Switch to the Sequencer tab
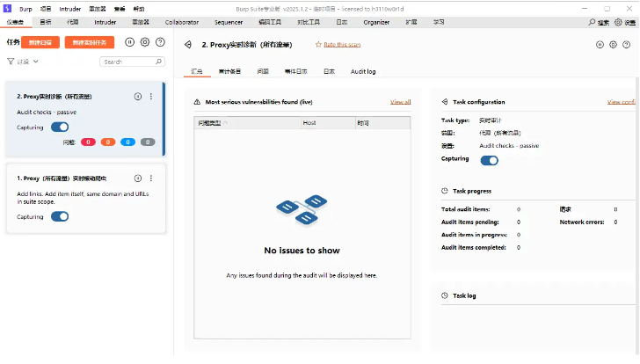The image size is (640, 364). pos(229,23)
